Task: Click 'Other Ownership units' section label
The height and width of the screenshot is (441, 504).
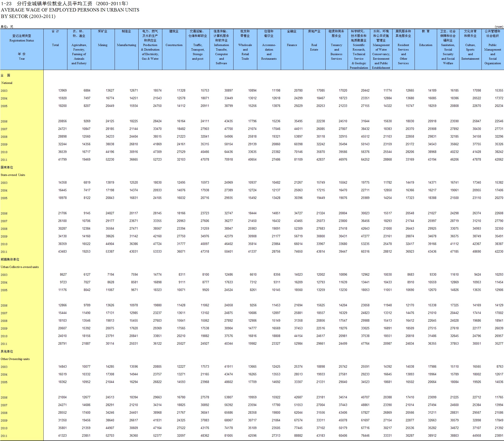Action: click(15, 359)
